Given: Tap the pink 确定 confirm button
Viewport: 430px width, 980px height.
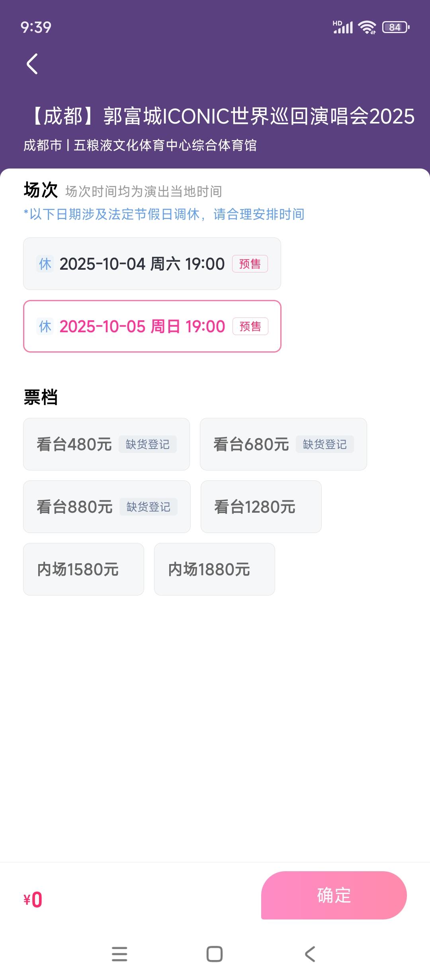Looking at the screenshot, I should [x=334, y=895].
